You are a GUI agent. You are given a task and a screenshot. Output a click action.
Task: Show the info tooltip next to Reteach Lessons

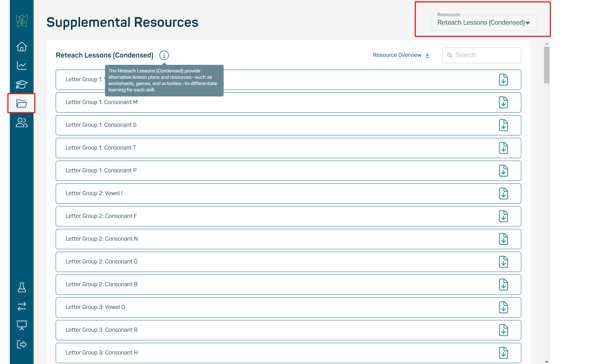(x=164, y=55)
